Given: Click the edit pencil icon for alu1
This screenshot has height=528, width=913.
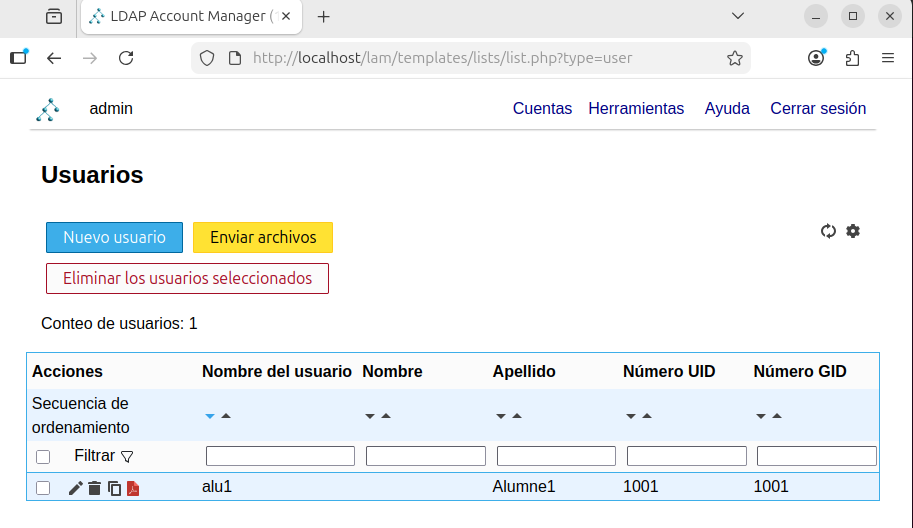Looking at the screenshot, I should click(75, 488).
